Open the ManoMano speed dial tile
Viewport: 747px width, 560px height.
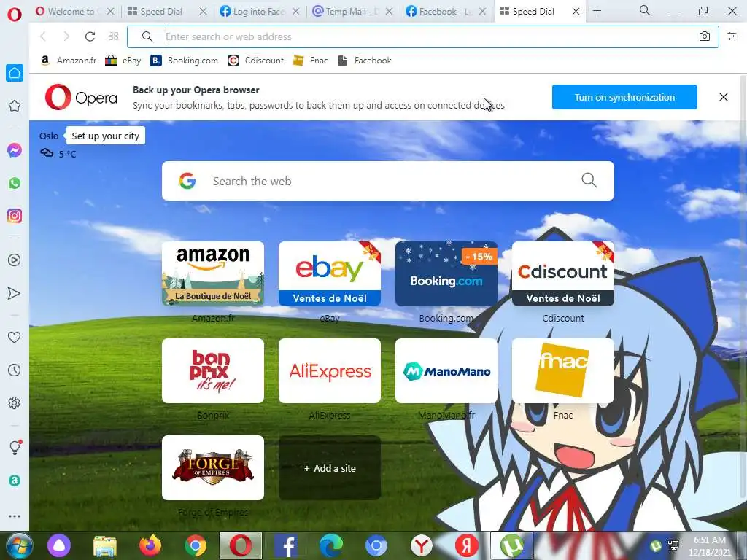tap(446, 371)
